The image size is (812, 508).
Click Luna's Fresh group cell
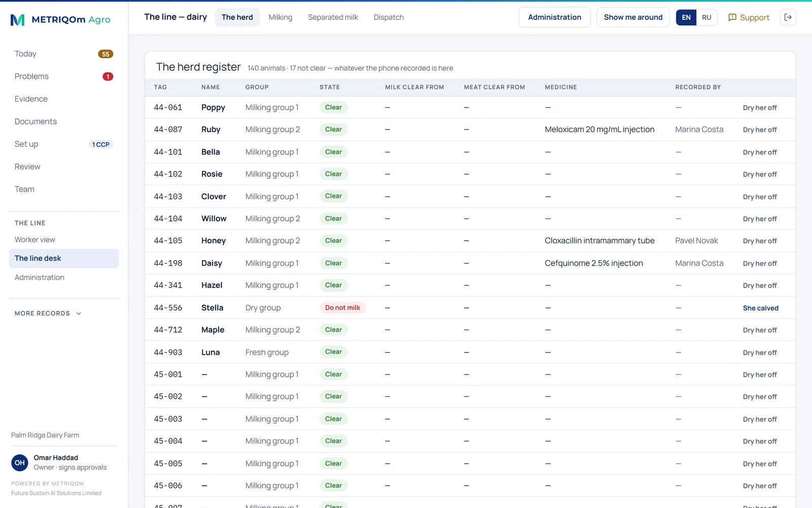[267, 352]
